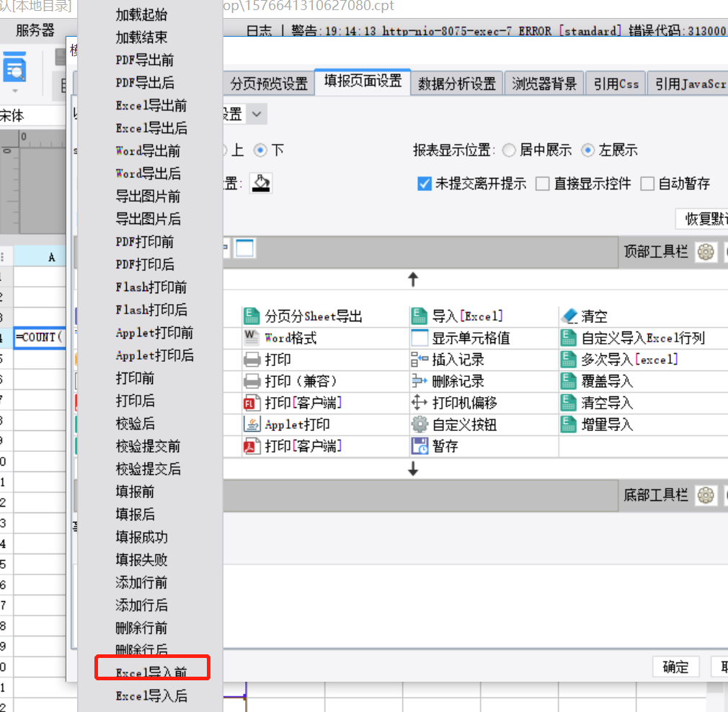Viewport: 728px width, 712px height.
Task: Choose PDF打印前 event
Action: point(144,242)
